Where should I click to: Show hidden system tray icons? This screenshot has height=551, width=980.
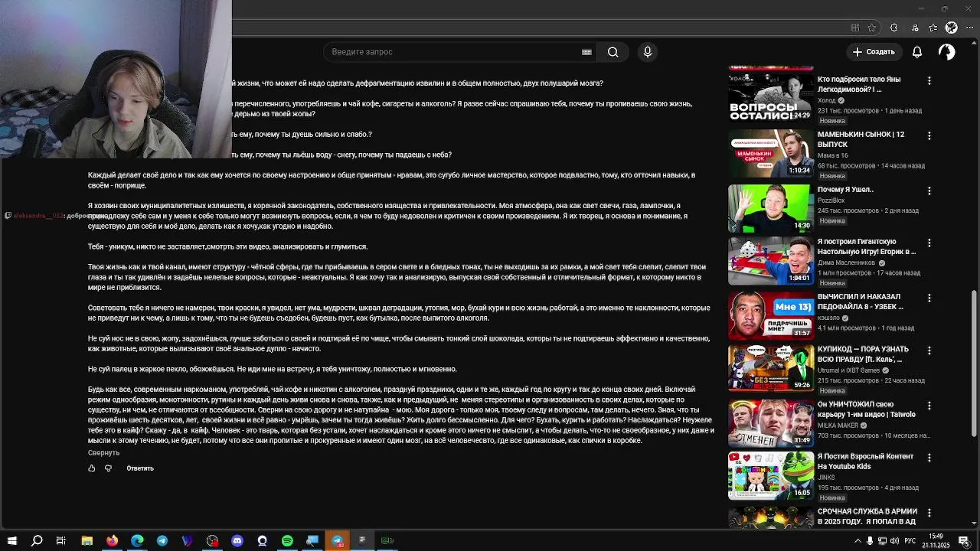[857, 541]
